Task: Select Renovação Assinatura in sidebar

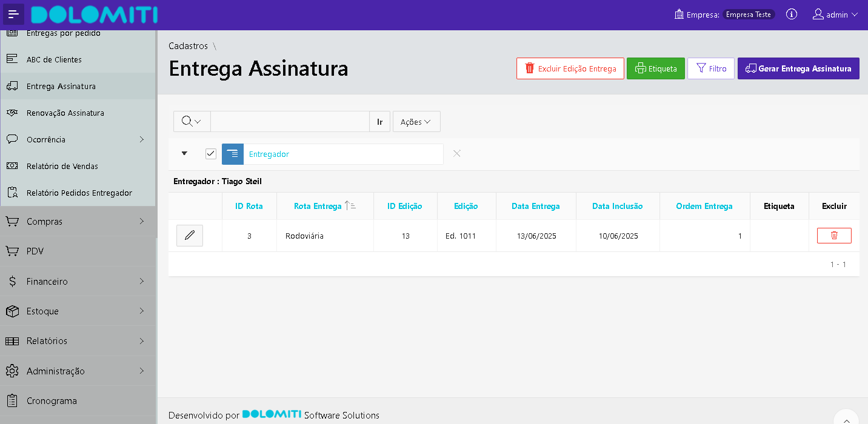Action: 65,113
